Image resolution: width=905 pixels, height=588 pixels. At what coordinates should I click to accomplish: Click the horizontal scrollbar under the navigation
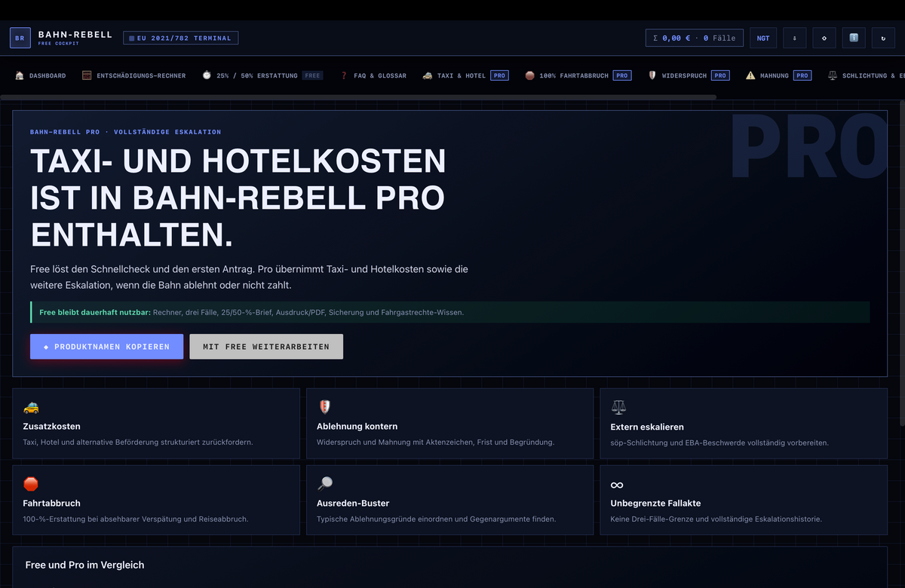[358, 97]
